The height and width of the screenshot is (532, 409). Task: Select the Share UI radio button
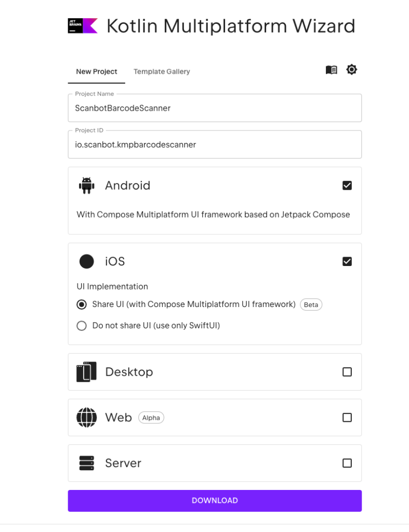(x=81, y=304)
